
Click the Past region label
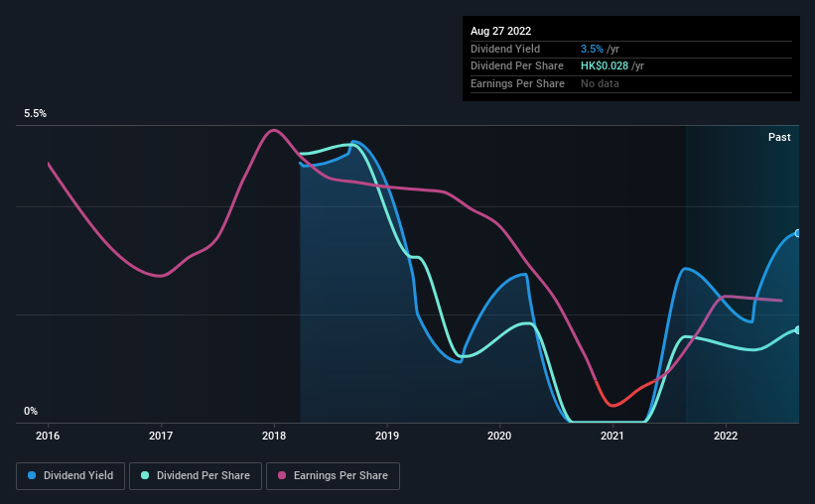(779, 137)
